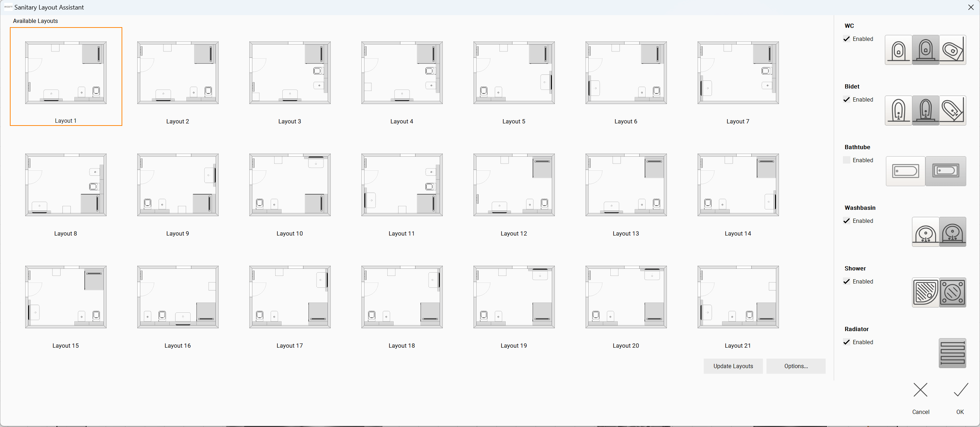Choose the Layout 17 preview
Image resolution: width=980 pixels, height=427 pixels.
coord(290,297)
